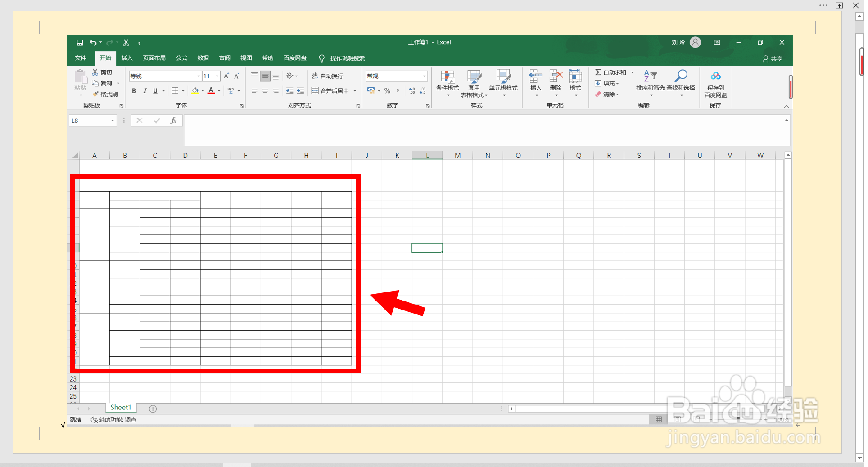Undo the last action in Excel

tap(93, 43)
